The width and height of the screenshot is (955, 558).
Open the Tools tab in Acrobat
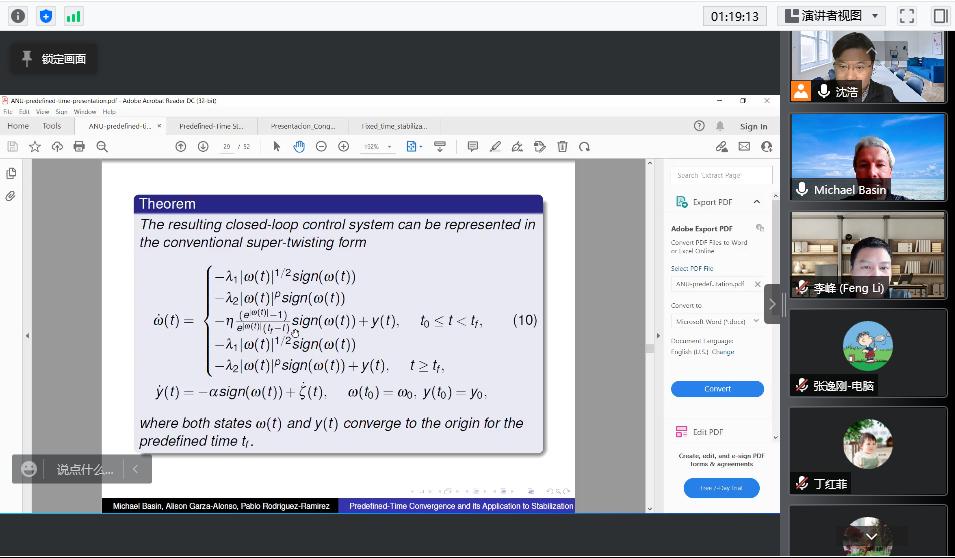tap(51, 126)
